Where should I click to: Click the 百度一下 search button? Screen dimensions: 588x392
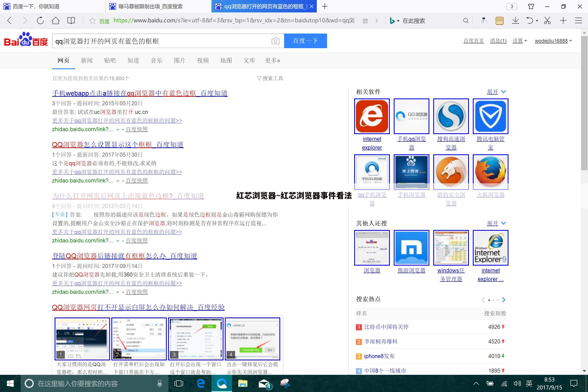click(306, 41)
